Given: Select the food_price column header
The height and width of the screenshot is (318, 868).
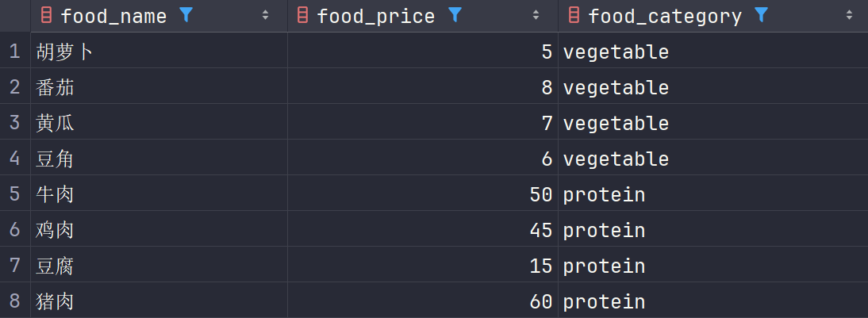Looking at the screenshot, I should [375, 16].
